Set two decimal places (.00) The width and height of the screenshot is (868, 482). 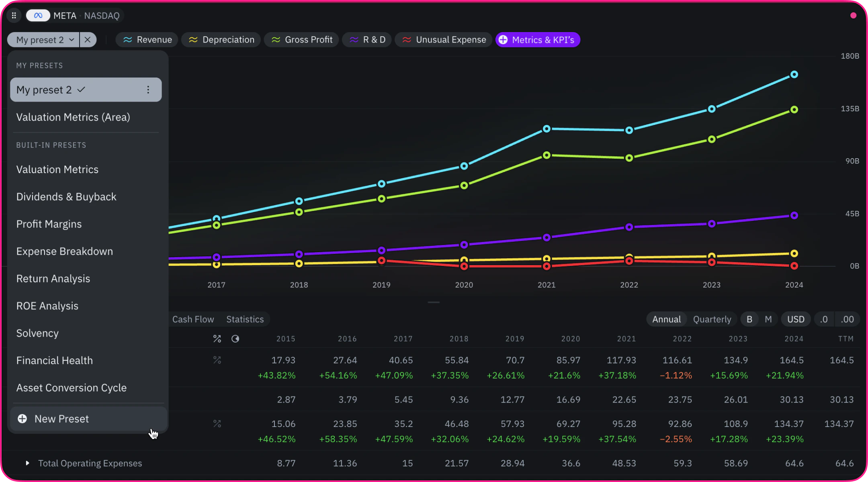tap(847, 319)
